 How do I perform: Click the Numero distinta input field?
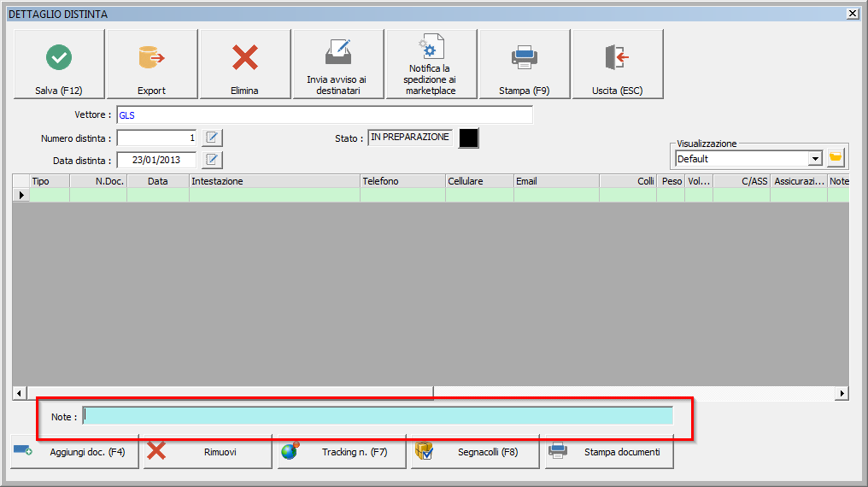coord(156,138)
